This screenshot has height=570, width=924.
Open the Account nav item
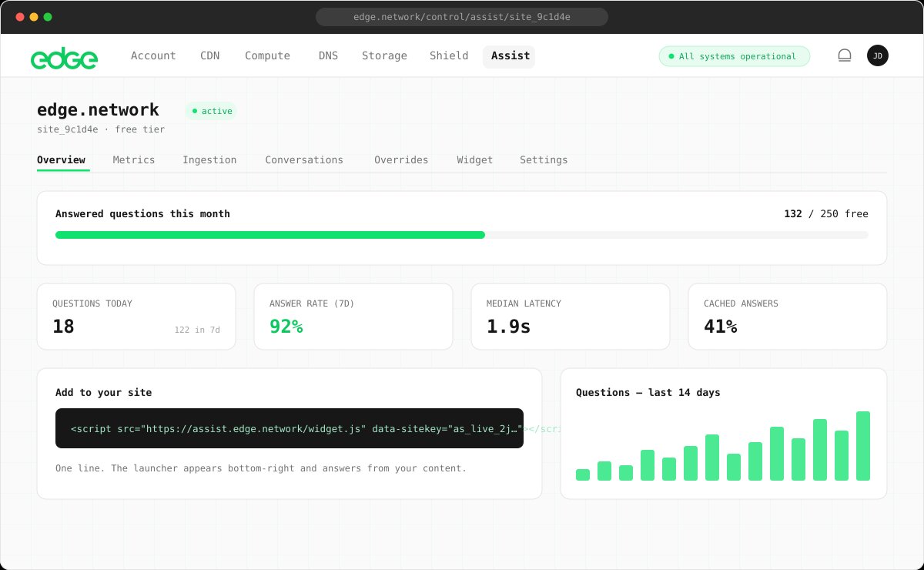pyautogui.click(x=153, y=56)
